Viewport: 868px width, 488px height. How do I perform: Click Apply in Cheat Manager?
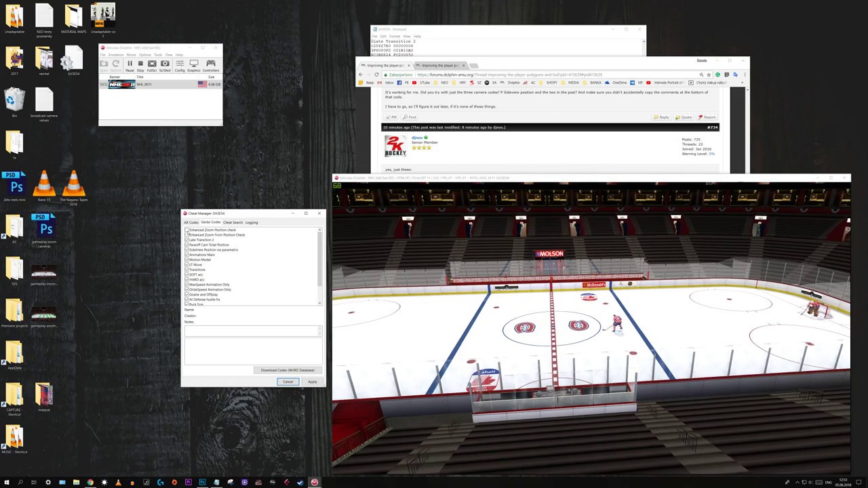click(312, 382)
